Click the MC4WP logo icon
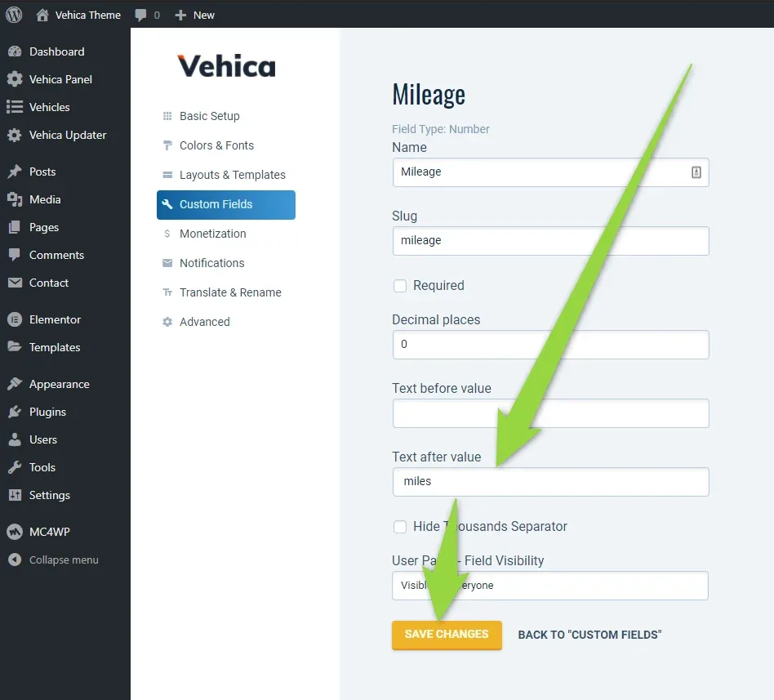The height and width of the screenshot is (700, 774). (x=15, y=532)
